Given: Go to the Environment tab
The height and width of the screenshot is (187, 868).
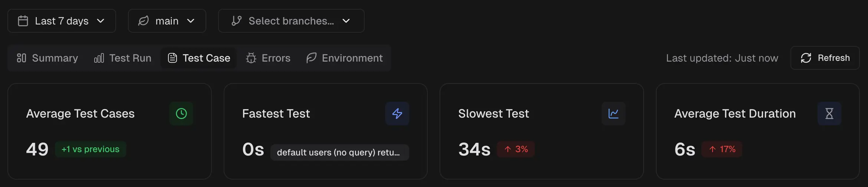Looking at the screenshot, I should tap(345, 58).
